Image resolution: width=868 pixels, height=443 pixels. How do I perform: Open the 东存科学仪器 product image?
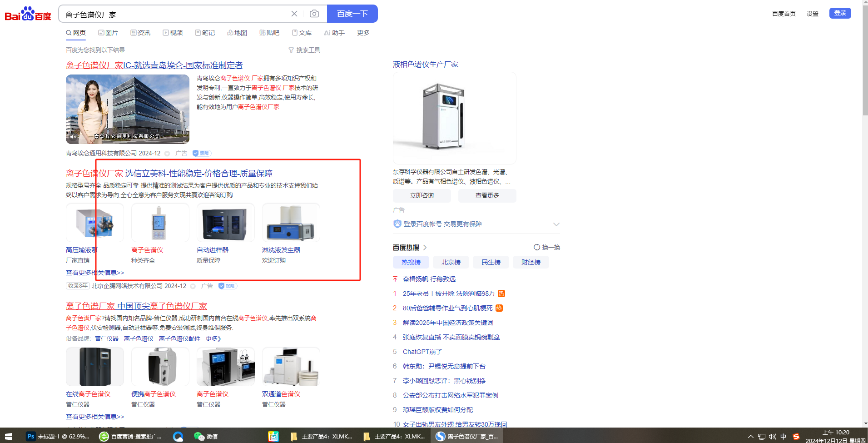[x=455, y=118]
